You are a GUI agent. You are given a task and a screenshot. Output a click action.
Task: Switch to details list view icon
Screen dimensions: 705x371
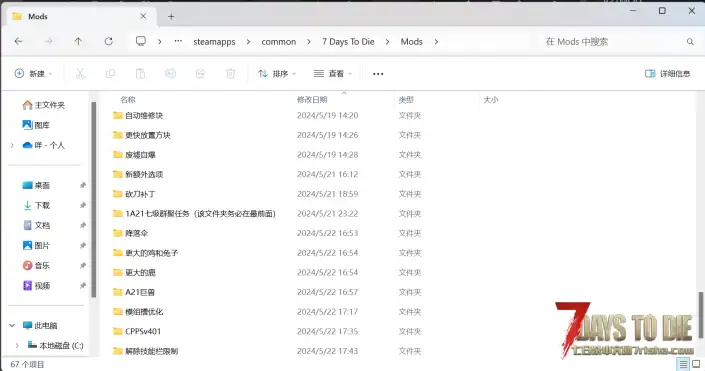(683, 364)
